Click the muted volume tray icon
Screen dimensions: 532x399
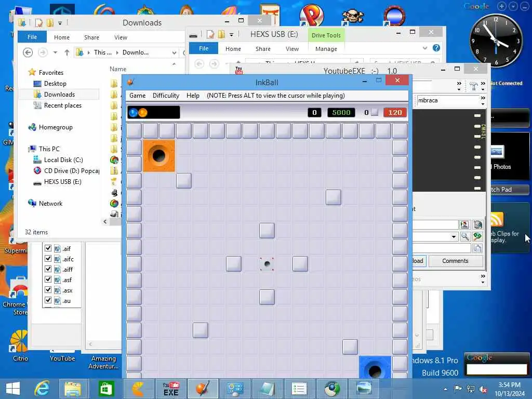pos(483,389)
